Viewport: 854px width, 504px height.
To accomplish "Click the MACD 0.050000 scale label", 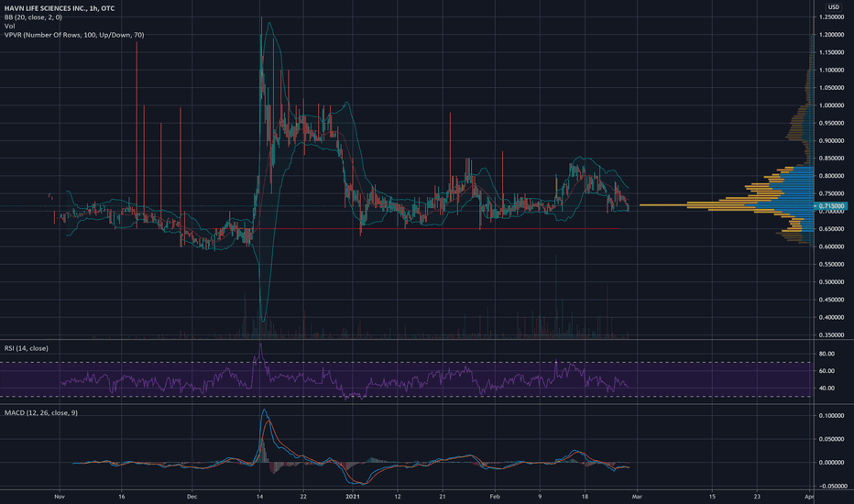I will click(831, 439).
